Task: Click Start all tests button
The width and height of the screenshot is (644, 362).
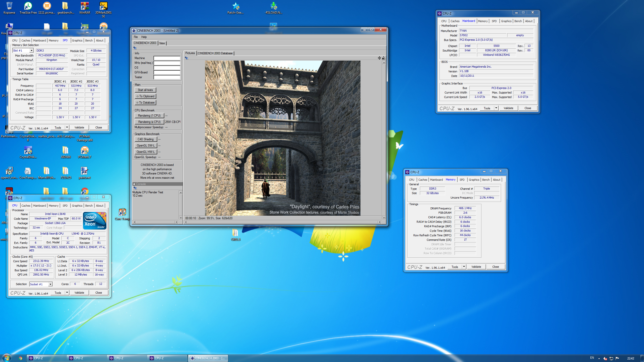Action: [x=145, y=90]
